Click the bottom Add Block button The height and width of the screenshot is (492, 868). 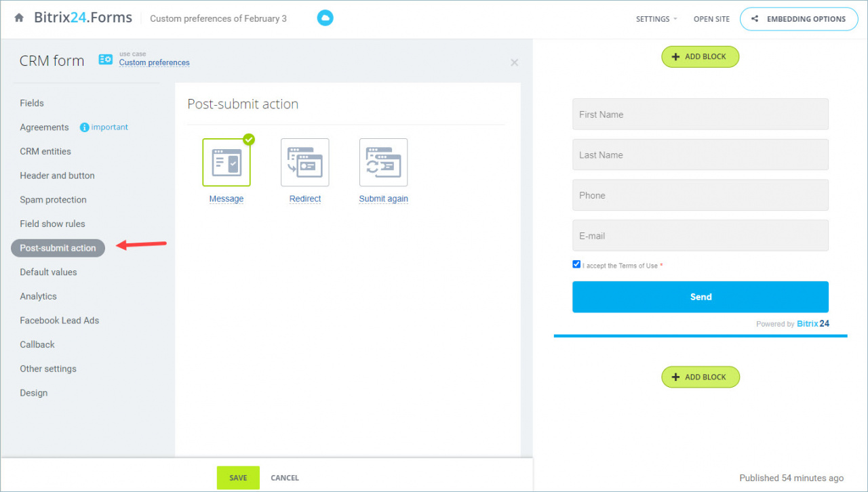pyautogui.click(x=701, y=377)
